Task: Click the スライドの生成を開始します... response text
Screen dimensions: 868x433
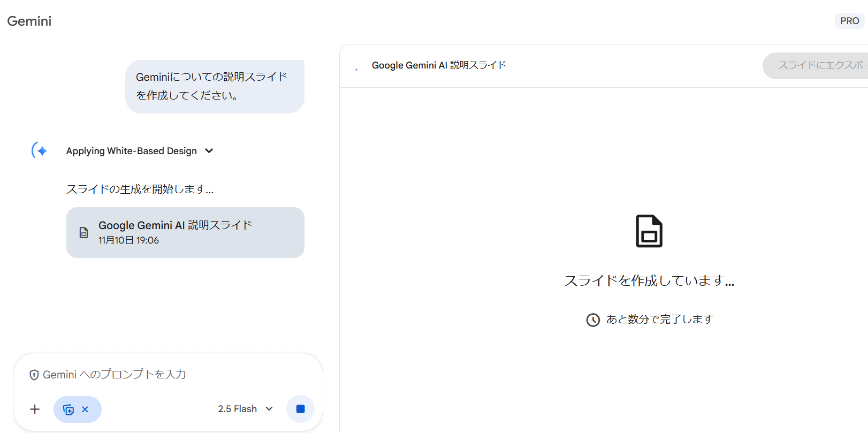Action: pyautogui.click(x=140, y=189)
